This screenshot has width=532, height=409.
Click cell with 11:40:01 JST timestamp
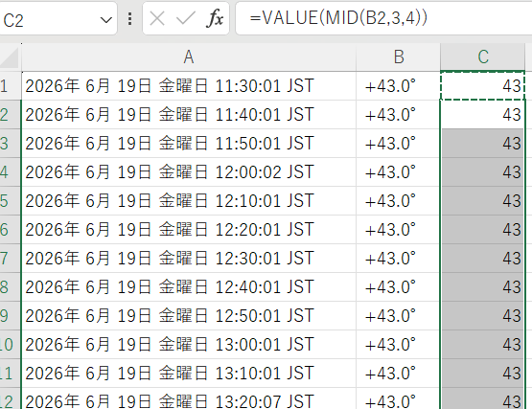[189, 115]
